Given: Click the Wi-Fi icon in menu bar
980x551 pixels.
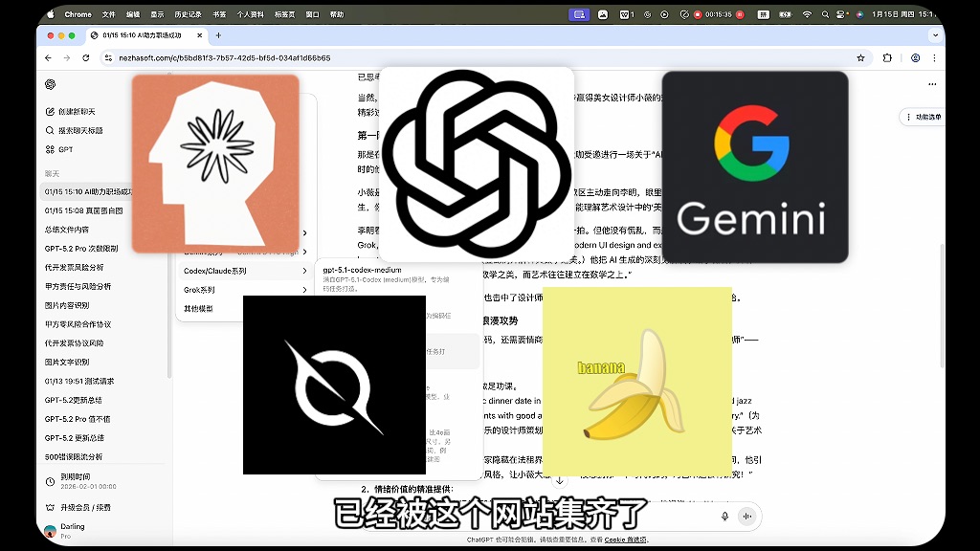Looking at the screenshot, I should (x=807, y=14).
